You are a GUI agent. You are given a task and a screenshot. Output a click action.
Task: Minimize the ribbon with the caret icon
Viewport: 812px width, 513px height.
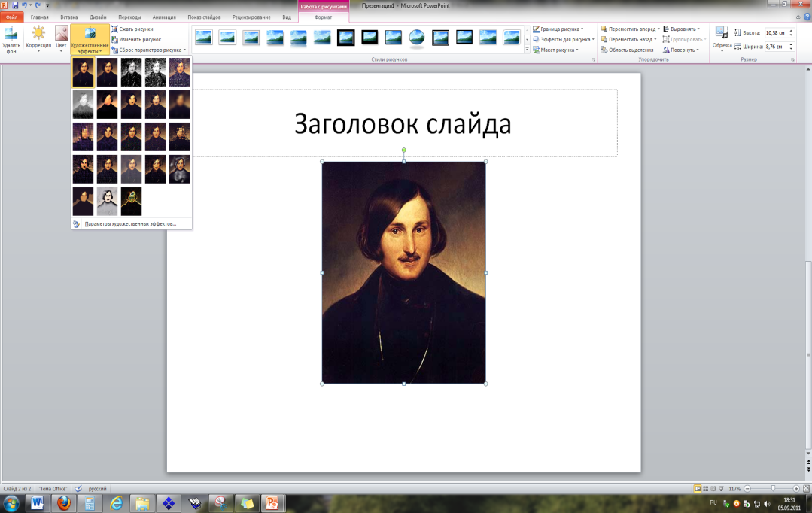coord(798,17)
